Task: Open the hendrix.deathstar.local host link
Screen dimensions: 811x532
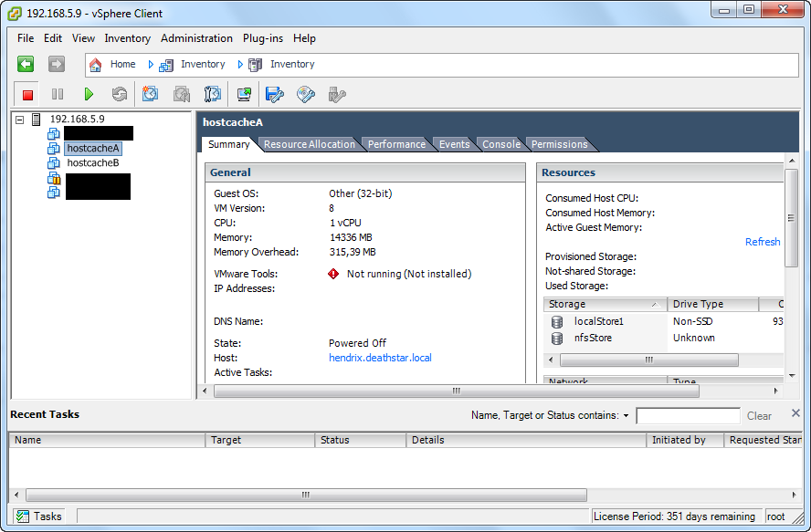Action: coord(380,358)
